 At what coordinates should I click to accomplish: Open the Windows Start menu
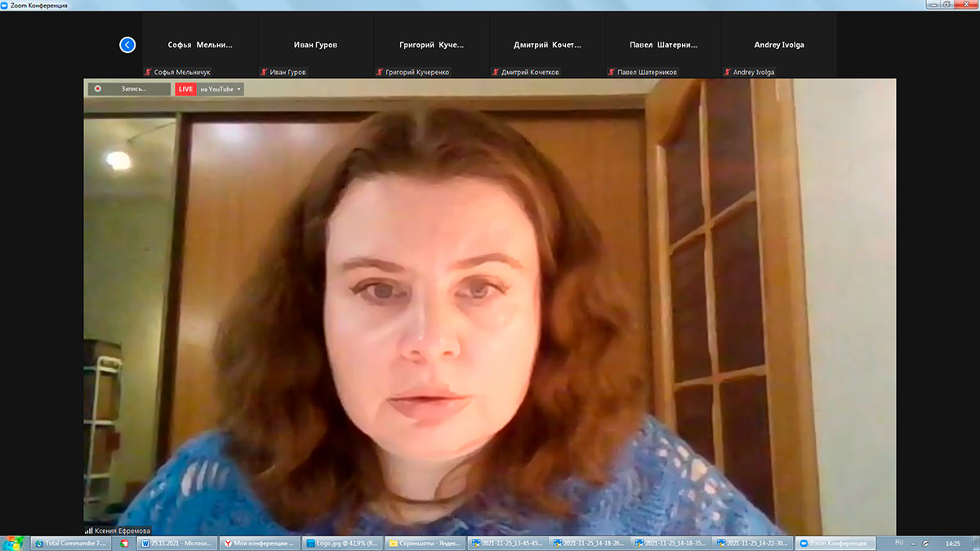pos(14,543)
